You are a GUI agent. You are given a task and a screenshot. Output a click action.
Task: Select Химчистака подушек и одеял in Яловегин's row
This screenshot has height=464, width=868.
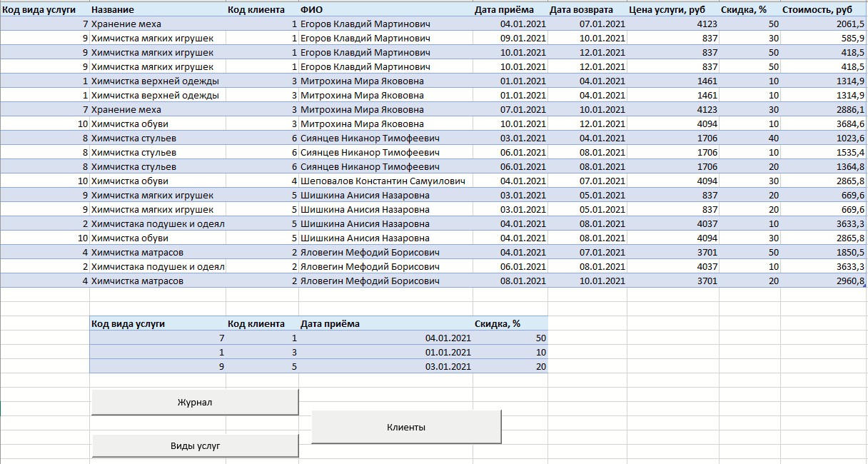click(x=158, y=267)
